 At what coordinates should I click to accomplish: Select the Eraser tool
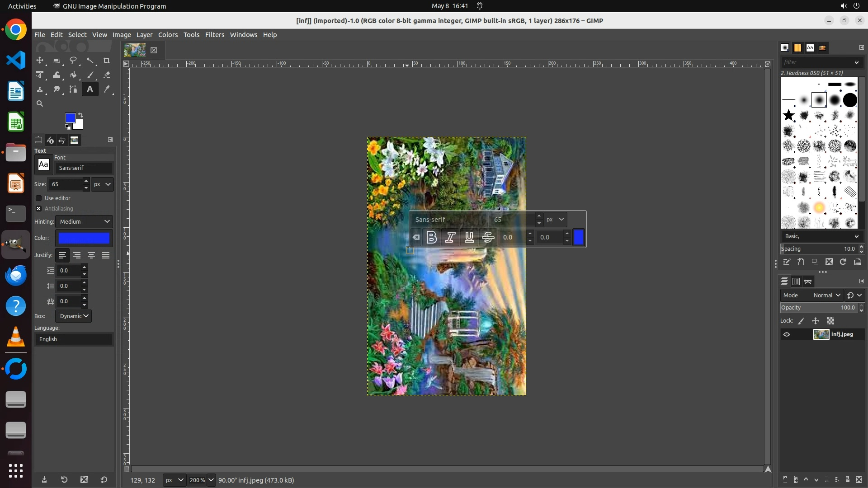pyautogui.click(x=107, y=75)
